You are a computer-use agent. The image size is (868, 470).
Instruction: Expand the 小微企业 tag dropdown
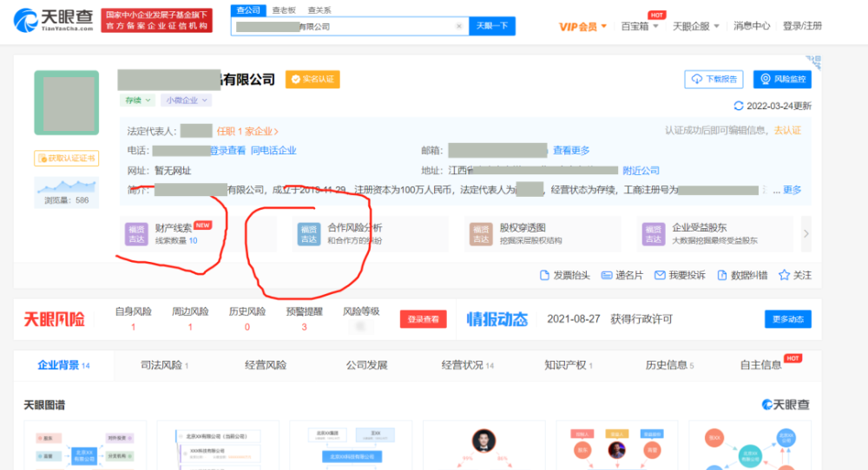point(187,100)
